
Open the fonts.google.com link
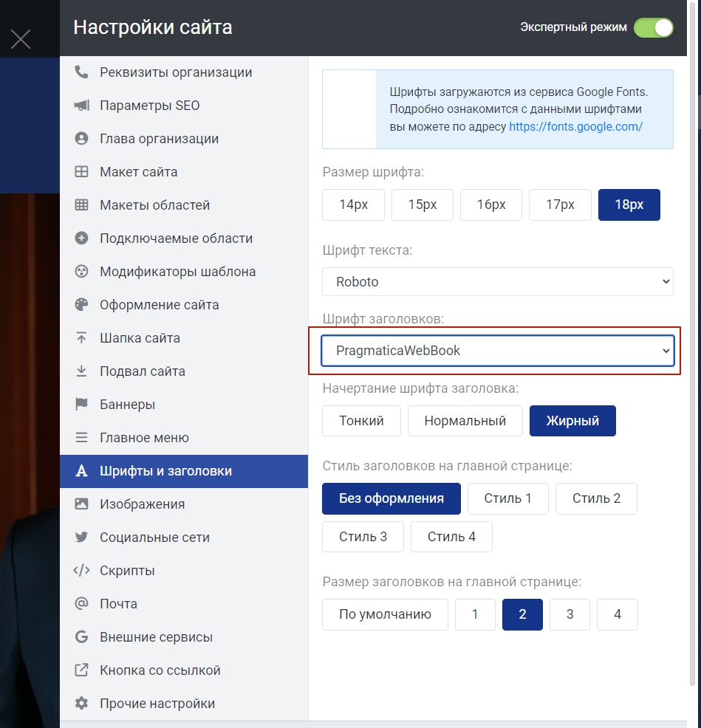coord(575,126)
